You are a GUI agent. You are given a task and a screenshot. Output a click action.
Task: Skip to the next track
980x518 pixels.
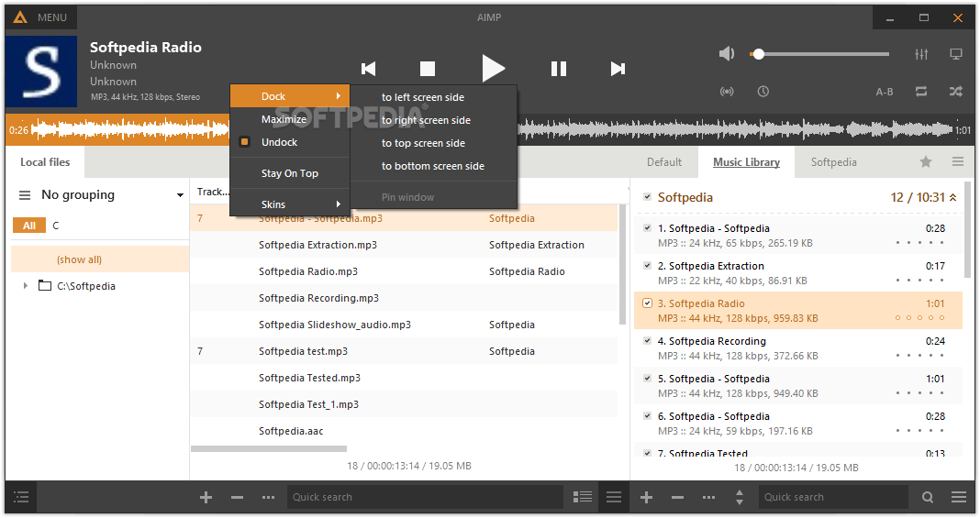(x=618, y=69)
